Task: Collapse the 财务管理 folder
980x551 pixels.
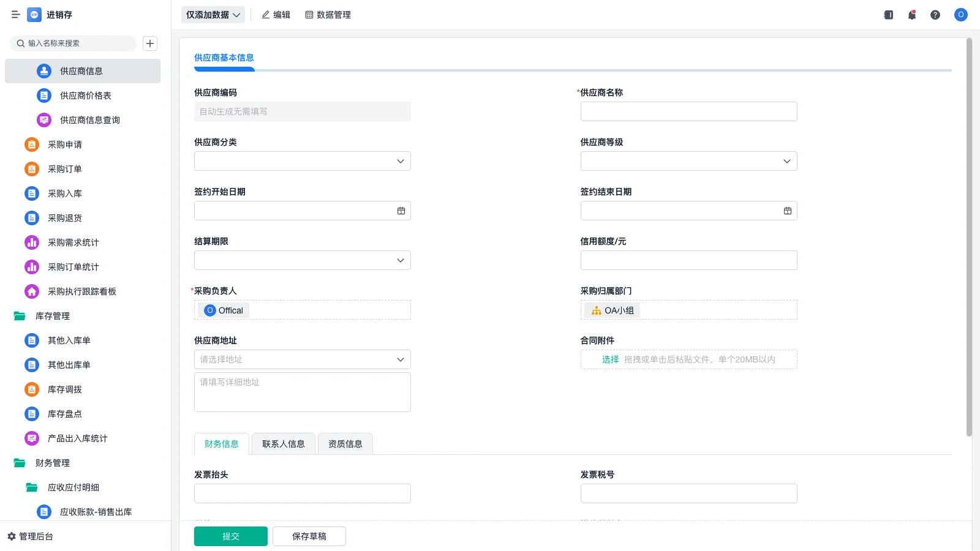Action: [x=20, y=463]
